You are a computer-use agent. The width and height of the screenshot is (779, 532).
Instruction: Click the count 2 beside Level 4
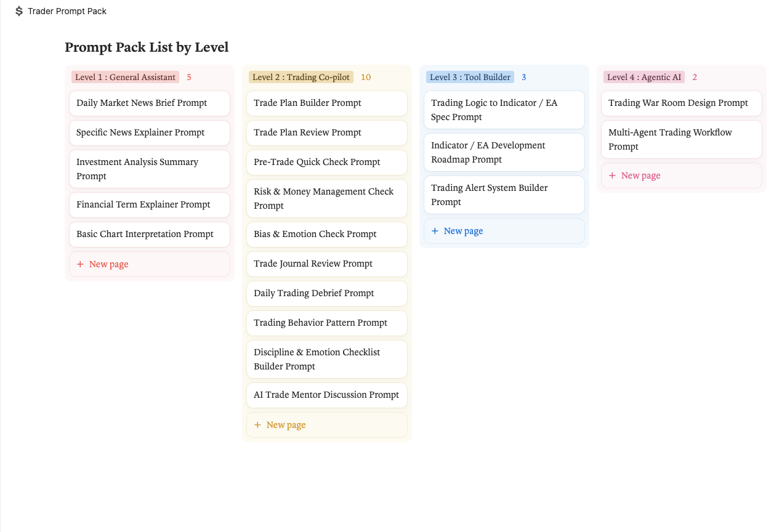(x=695, y=77)
